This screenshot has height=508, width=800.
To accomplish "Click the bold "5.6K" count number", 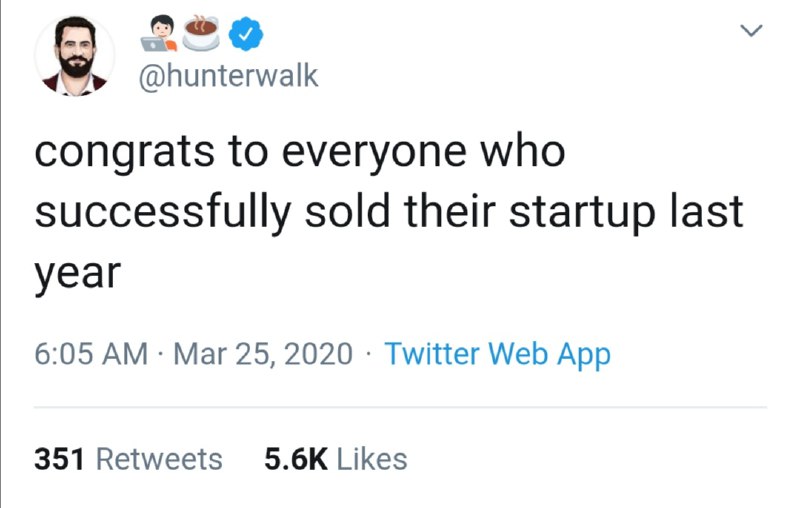I will pyautogui.click(x=296, y=459).
